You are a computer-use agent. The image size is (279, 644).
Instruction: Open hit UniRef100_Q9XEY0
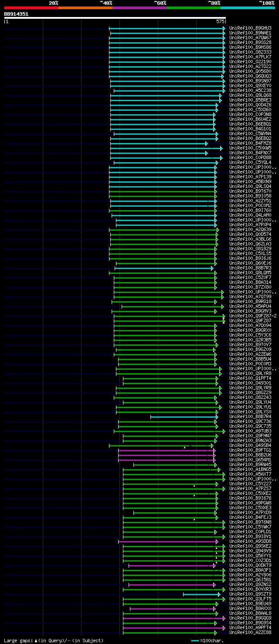250,85
